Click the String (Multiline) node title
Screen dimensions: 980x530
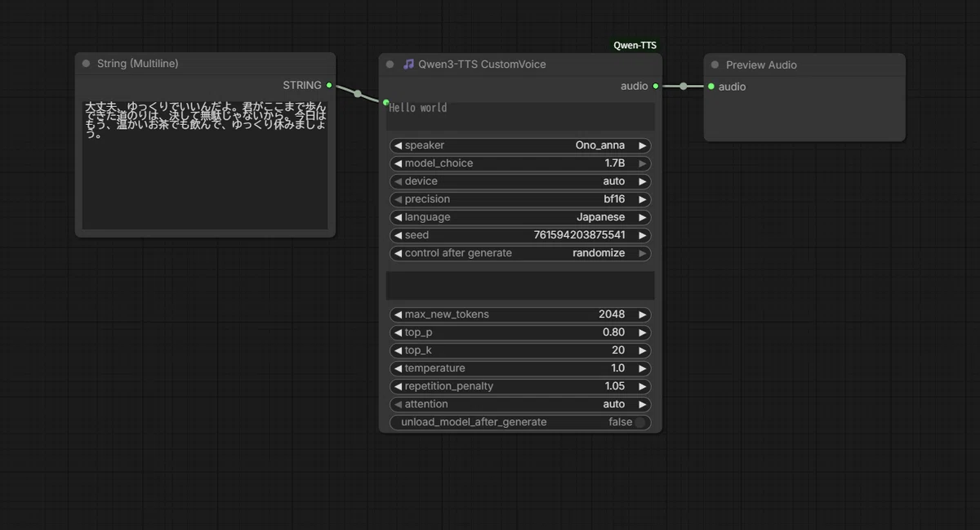coord(137,64)
